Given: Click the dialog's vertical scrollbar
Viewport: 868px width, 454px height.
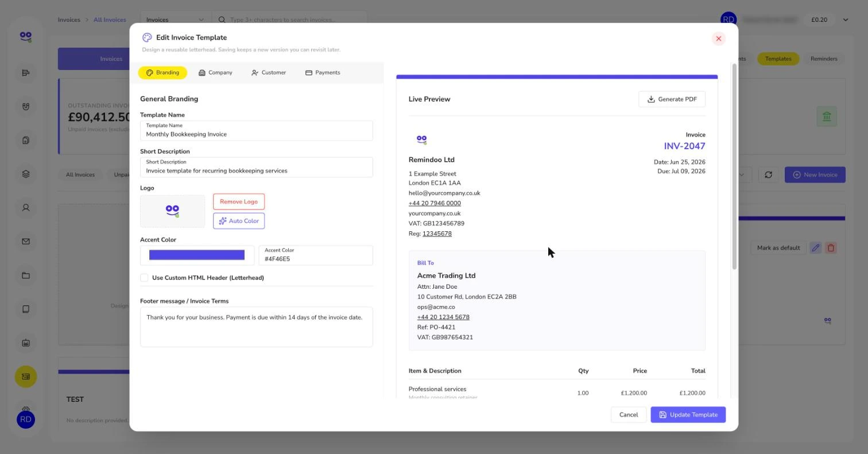Looking at the screenshot, I should click(x=734, y=166).
